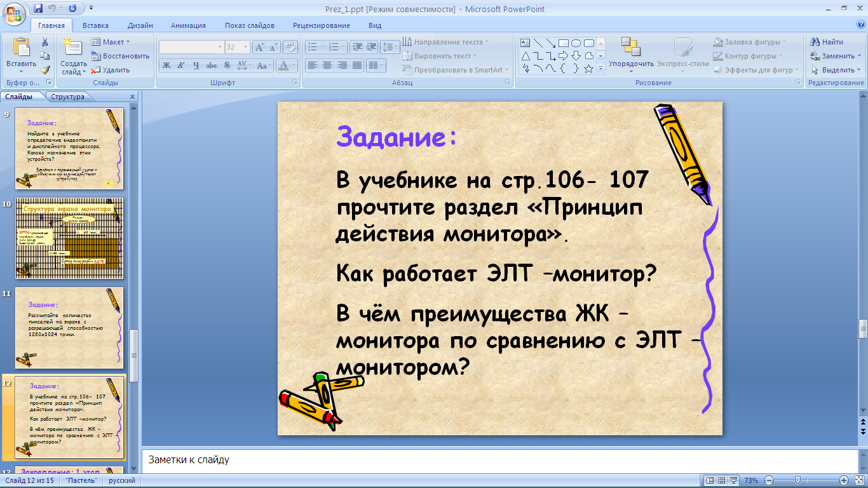The image size is (868, 488).
Task: Toggle Strikethrough (abc) formatting
Action: pos(212,65)
